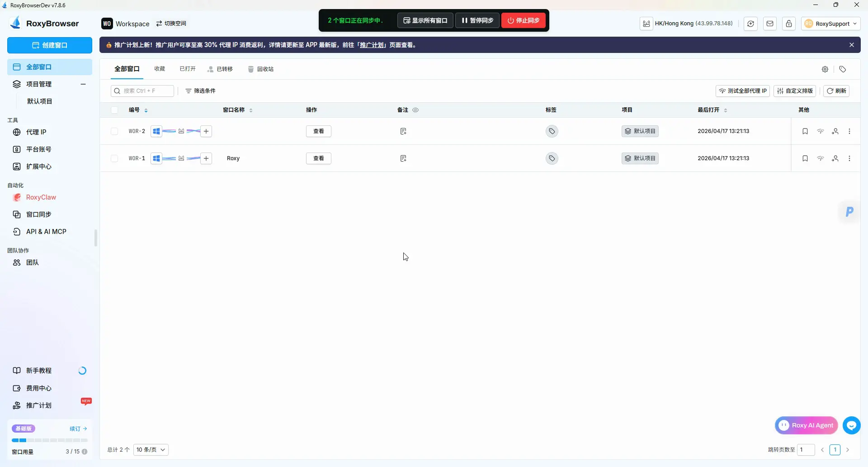Click the tag icon in the WOR-2 row
The width and height of the screenshot is (868, 467).
click(x=552, y=131)
